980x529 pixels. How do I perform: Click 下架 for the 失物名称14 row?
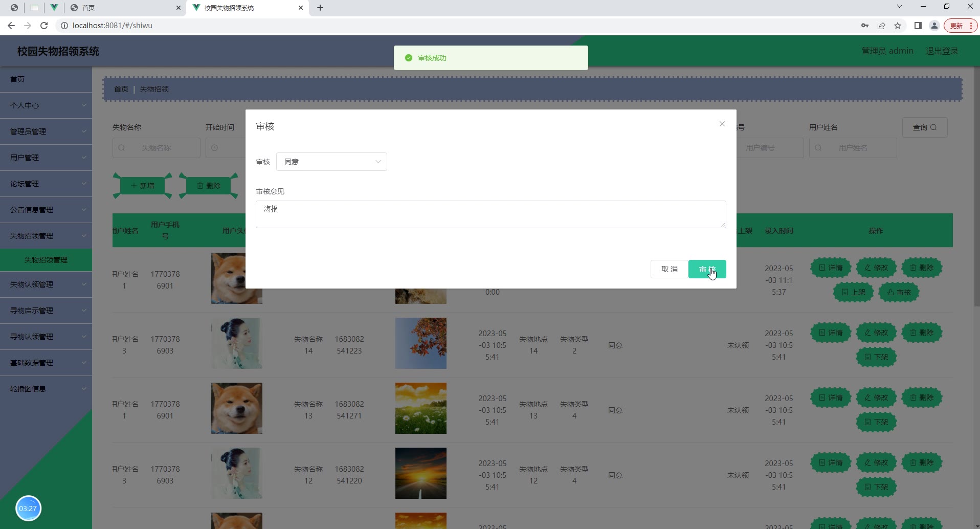[x=876, y=357]
